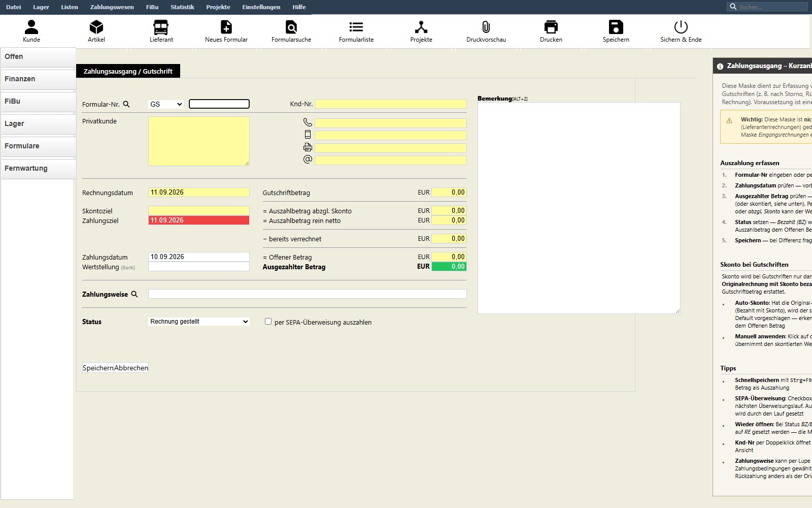Viewport: 812px width, 508px height.
Task: Open the Datei menu
Action: pyautogui.click(x=14, y=7)
